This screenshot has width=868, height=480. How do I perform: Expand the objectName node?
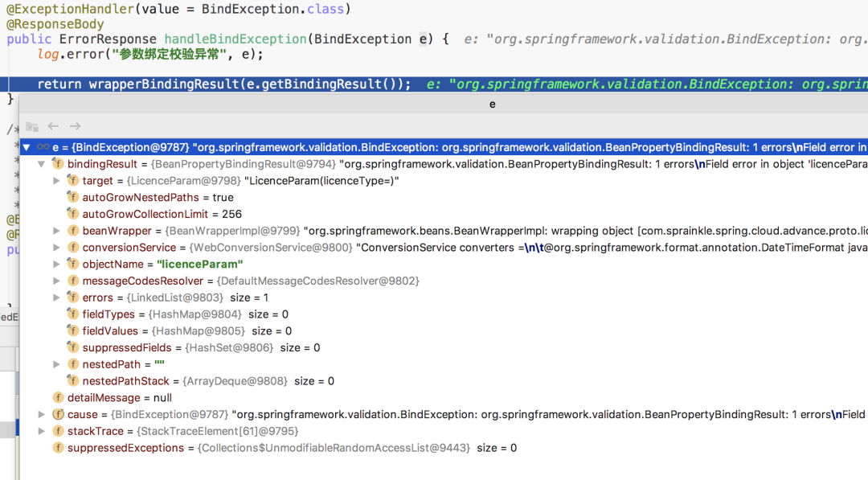(x=56, y=264)
